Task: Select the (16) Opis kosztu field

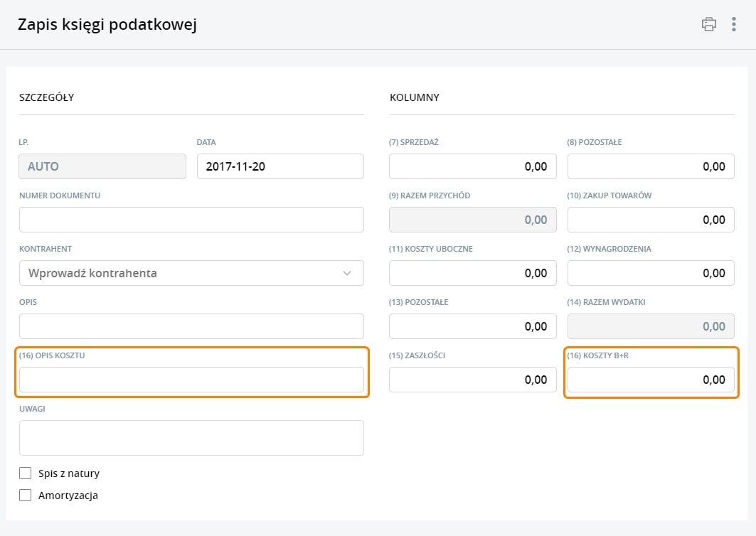Action: tap(191, 380)
